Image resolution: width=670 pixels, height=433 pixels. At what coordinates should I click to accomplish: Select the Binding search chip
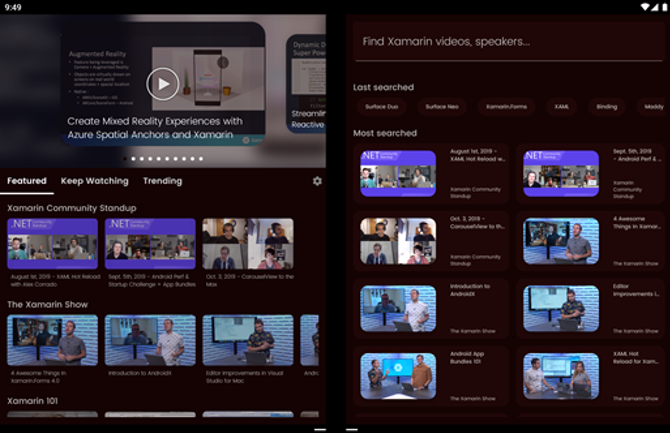607,106
